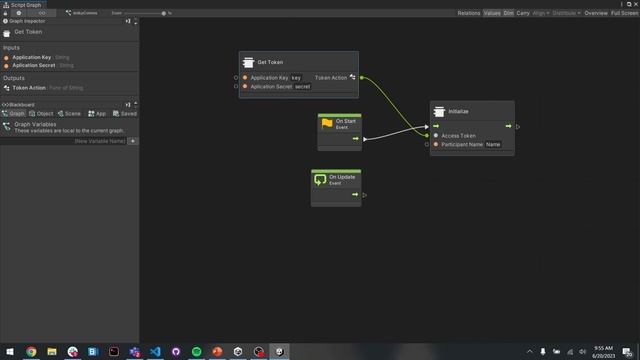The image size is (640, 360).
Task: Open the volume control in tray
Action: [x=582, y=351]
